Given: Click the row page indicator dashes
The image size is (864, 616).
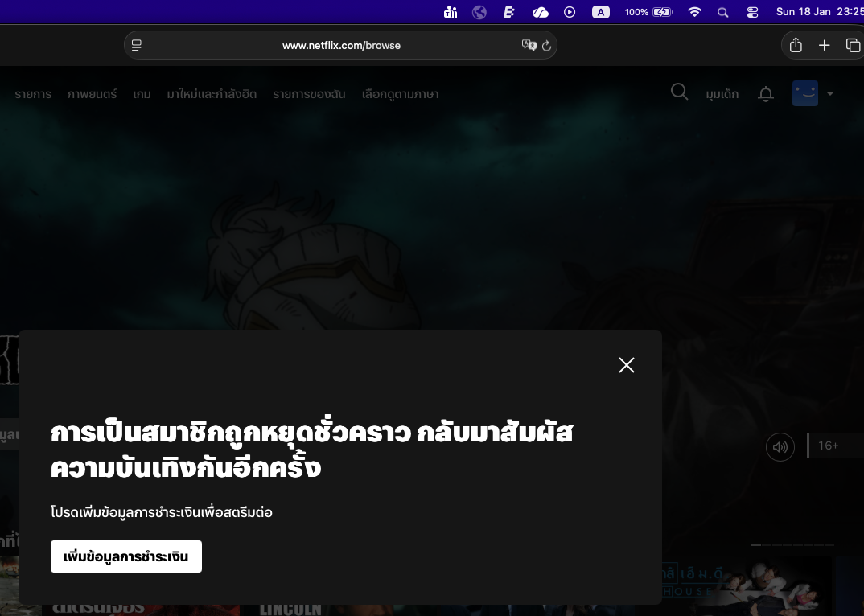Looking at the screenshot, I should (792, 545).
